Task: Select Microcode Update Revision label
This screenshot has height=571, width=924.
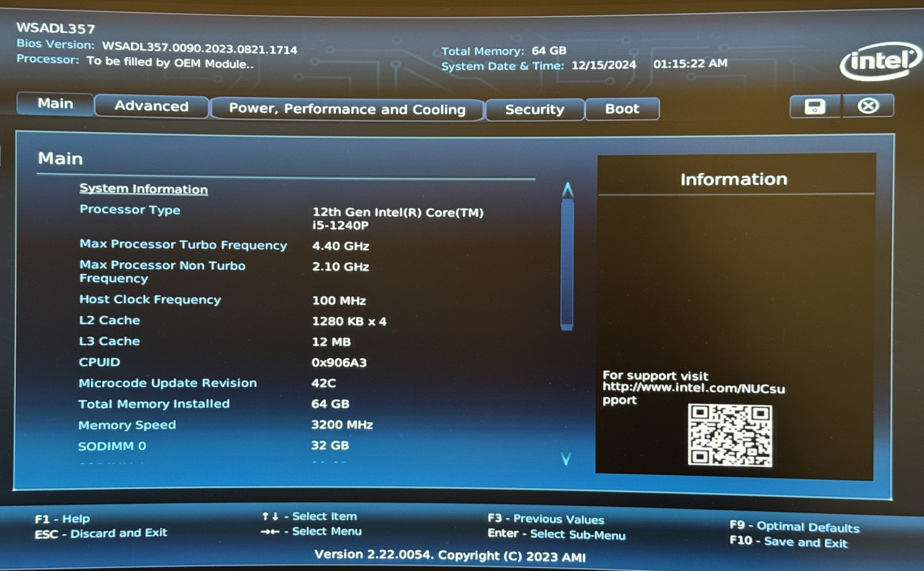Action: [x=167, y=383]
